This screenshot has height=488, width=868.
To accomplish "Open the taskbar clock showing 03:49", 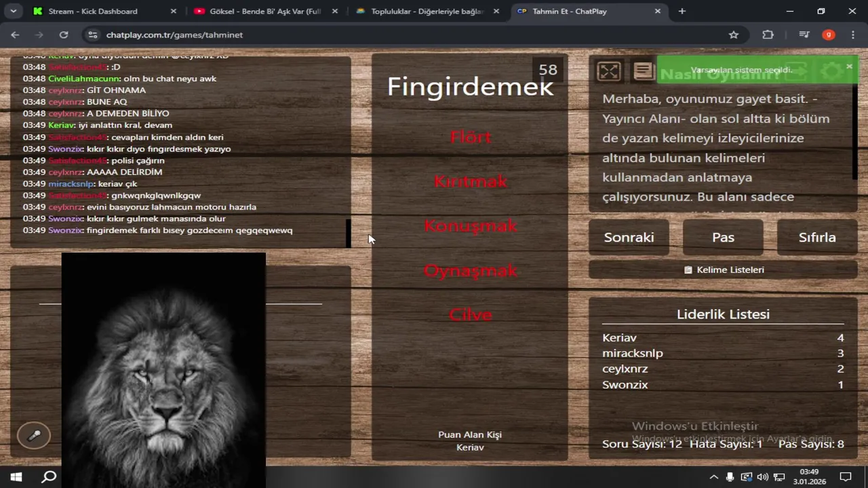I will click(809, 476).
